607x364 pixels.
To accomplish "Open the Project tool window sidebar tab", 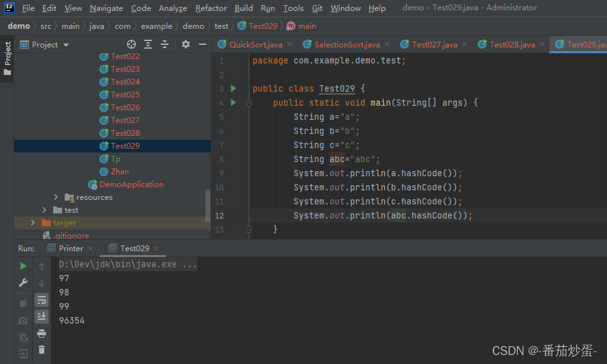I will pos(7,58).
